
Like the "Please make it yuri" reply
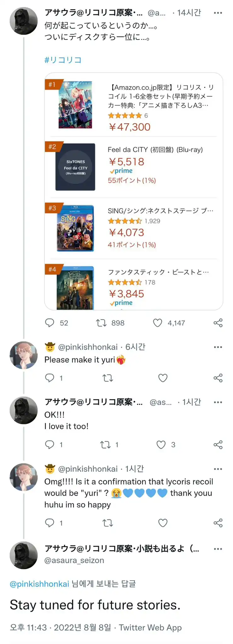pos(162,378)
